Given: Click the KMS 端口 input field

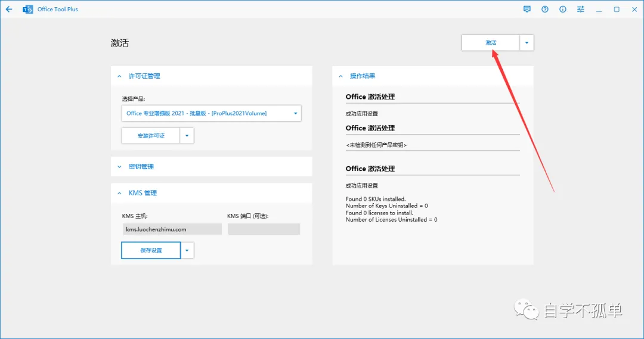Looking at the screenshot, I should (x=264, y=229).
